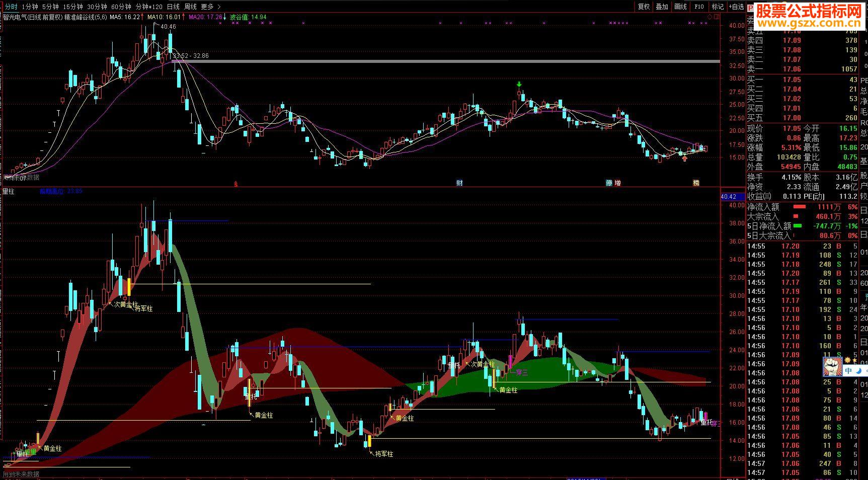
Task: Click the 买五 bid row at 17.00
Action: point(802,118)
